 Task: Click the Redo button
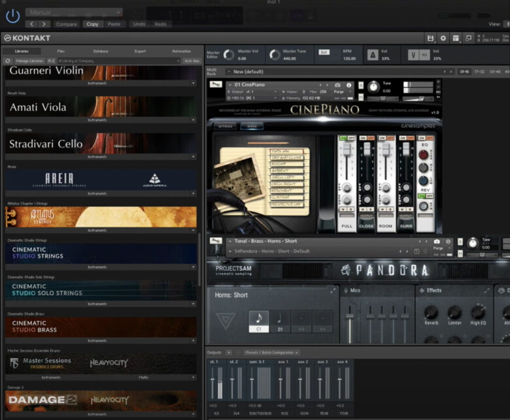[160, 24]
